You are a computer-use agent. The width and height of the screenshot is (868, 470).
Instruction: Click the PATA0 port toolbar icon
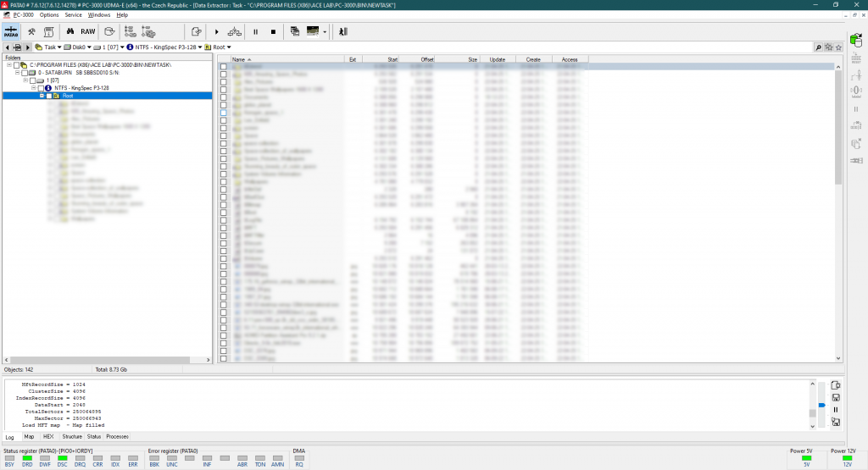tap(12, 31)
